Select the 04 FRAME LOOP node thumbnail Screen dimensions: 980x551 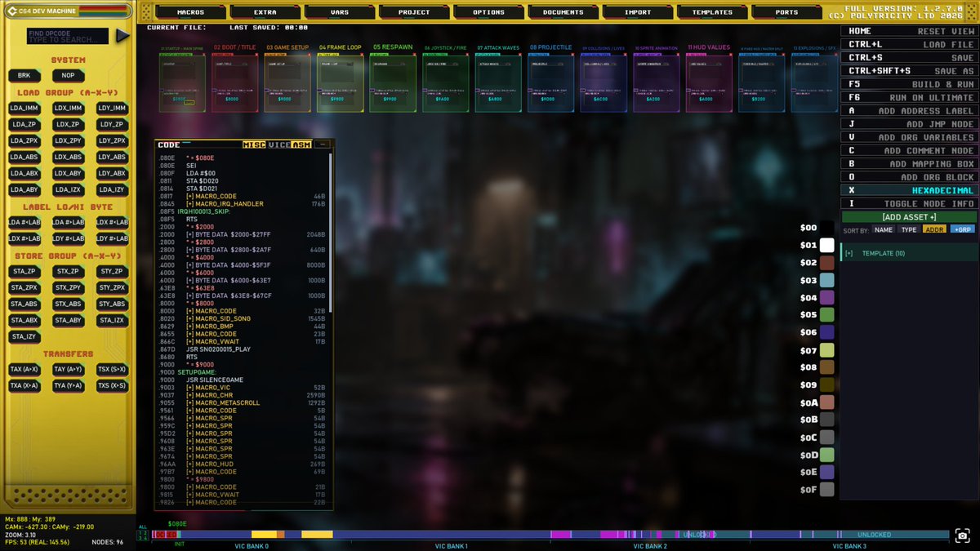tap(339, 82)
